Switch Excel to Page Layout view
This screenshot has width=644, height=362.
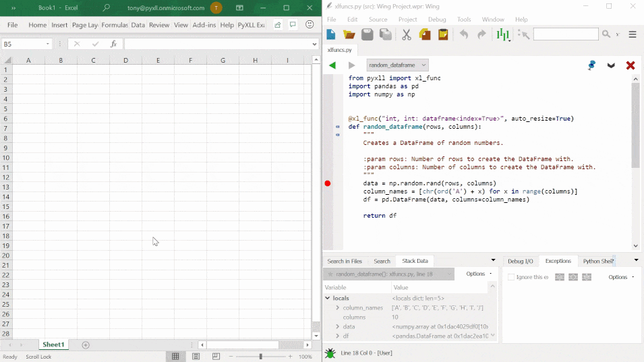[x=196, y=356]
